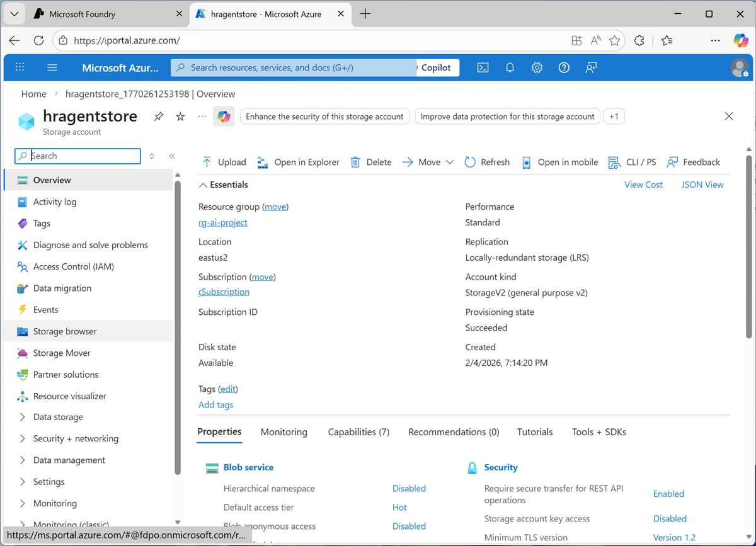Open Cloud Shell from the top bar

[483, 67]
